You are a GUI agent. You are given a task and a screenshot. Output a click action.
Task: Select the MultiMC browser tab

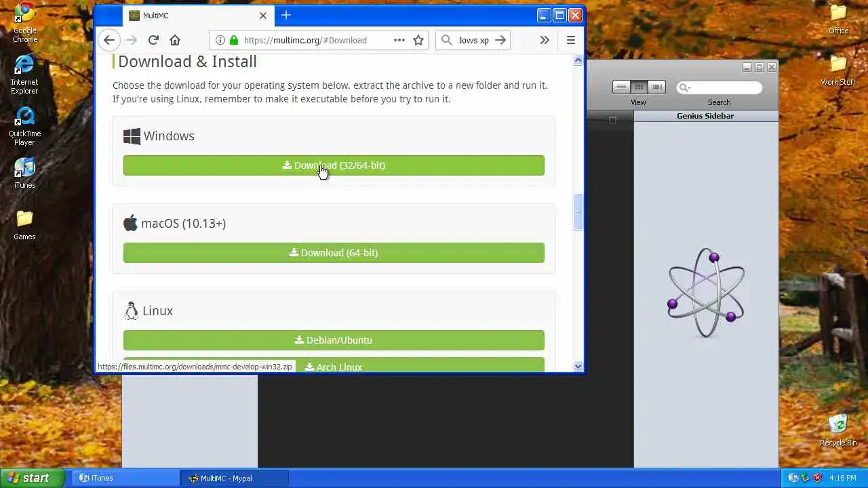pyautogui.click(x=198, y=15)
